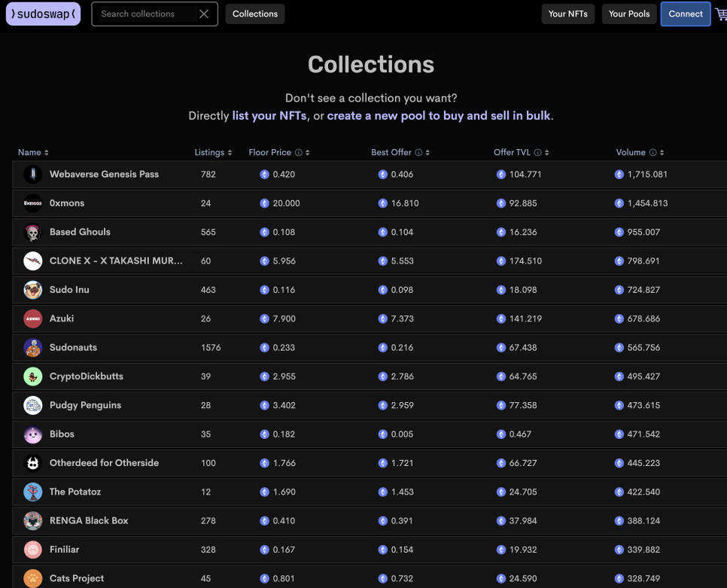This screenshot has width=727, height=588.
Task: Sort table by Listings column
Action: pos(213,152)
